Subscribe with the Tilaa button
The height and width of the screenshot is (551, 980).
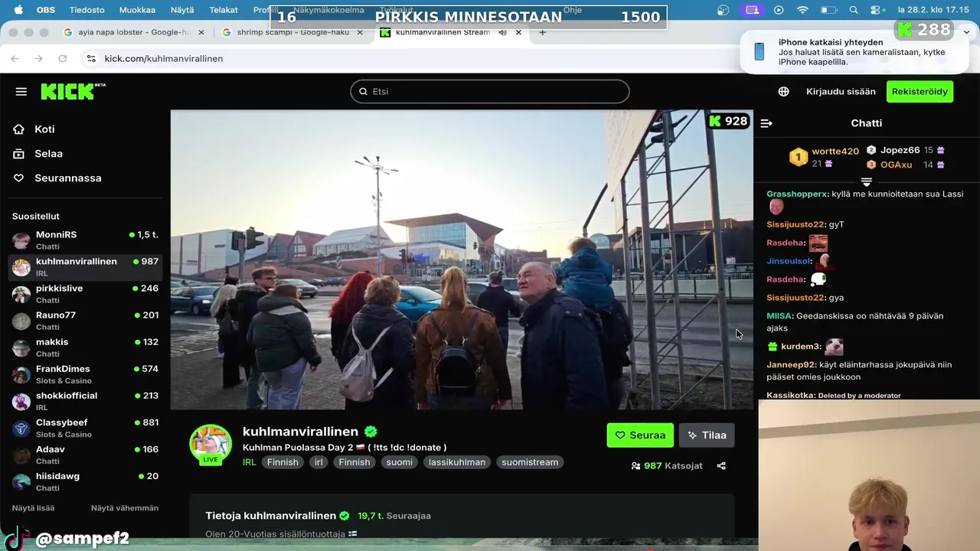[707, 435]
